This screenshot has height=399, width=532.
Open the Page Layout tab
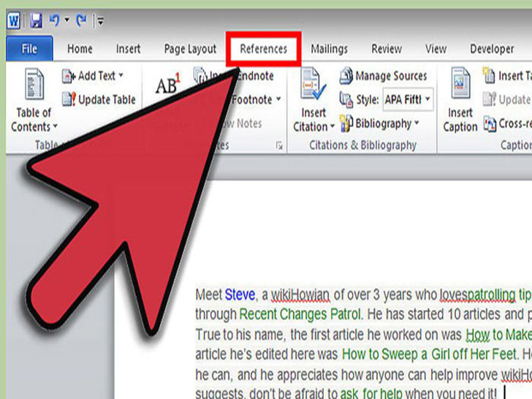coord(190,49)
